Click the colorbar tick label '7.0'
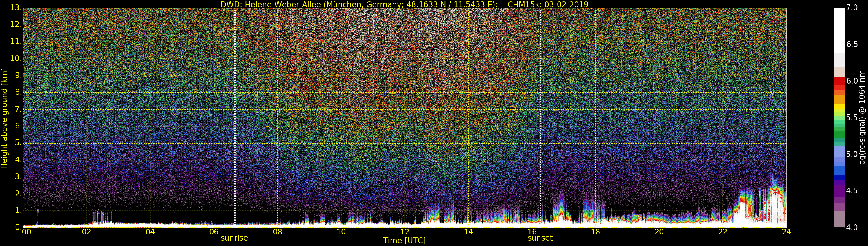 click(x=852, y=8)
